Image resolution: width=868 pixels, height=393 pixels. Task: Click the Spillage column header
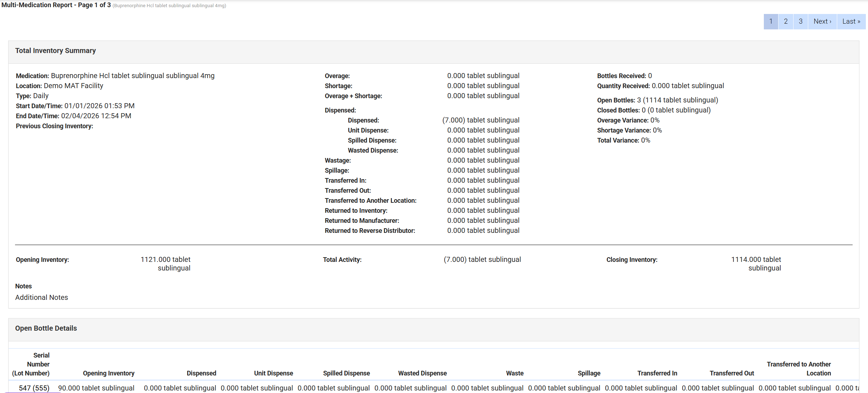[x=589, y=373]
